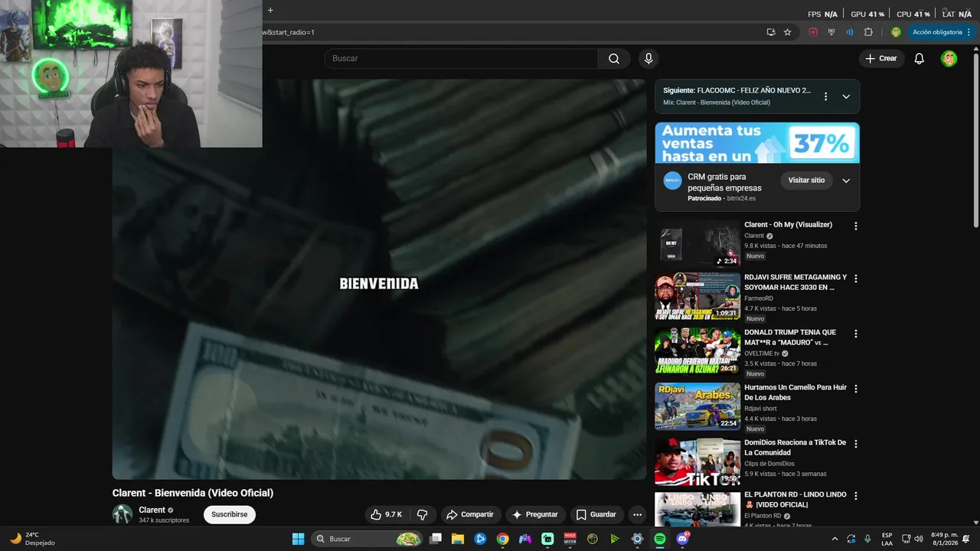Open options for DONALD TRUMP video
Screen dimensions: 980x551
coord(856,334)
